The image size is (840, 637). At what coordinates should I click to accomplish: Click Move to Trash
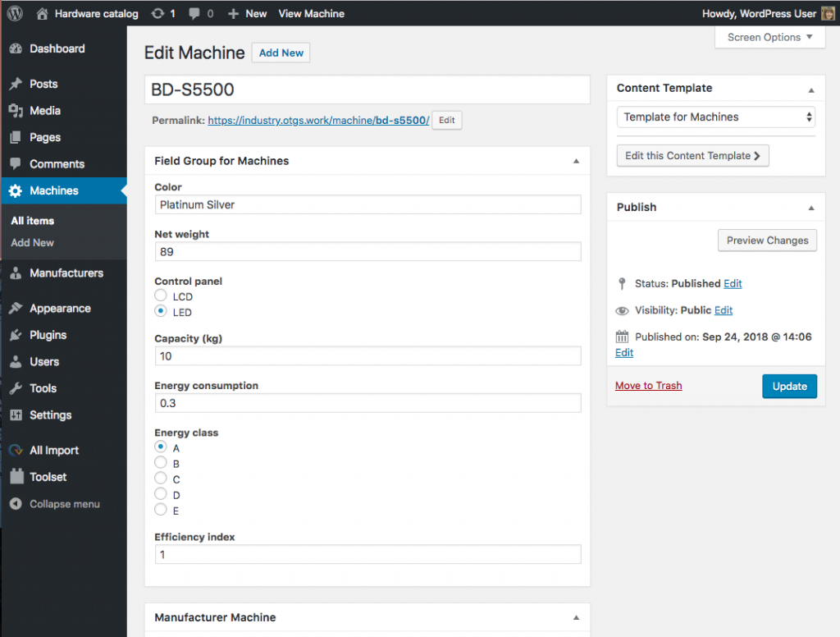point(648,385)
